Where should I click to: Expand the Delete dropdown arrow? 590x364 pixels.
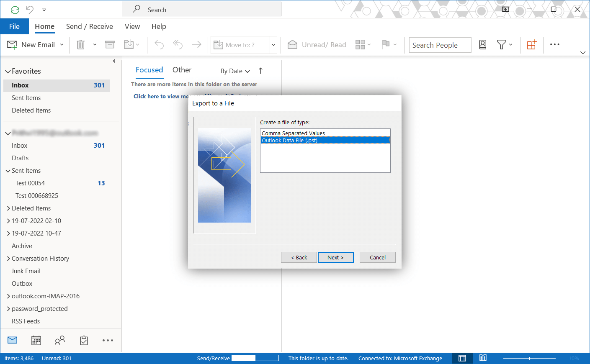(x=95, y=45)
